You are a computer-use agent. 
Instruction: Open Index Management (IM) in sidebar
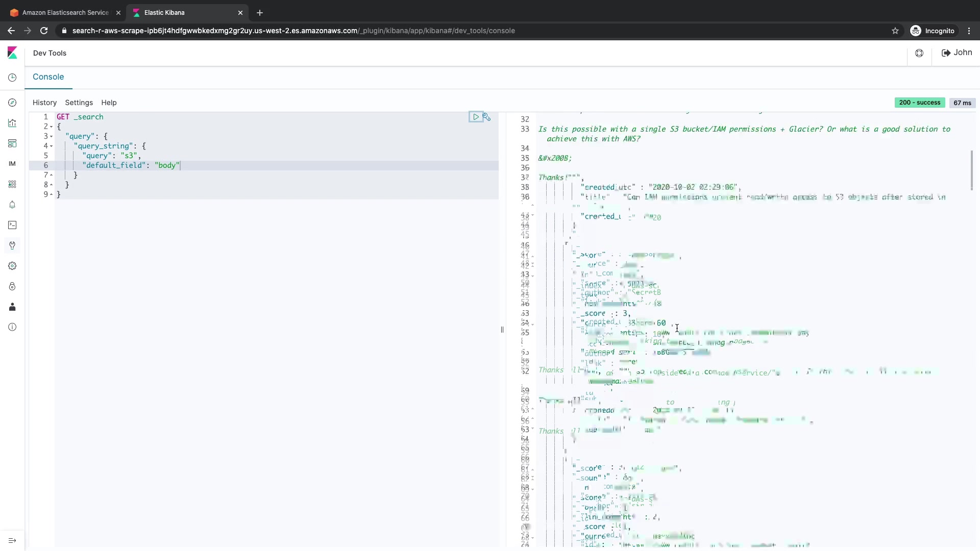[x=12, y=164]
